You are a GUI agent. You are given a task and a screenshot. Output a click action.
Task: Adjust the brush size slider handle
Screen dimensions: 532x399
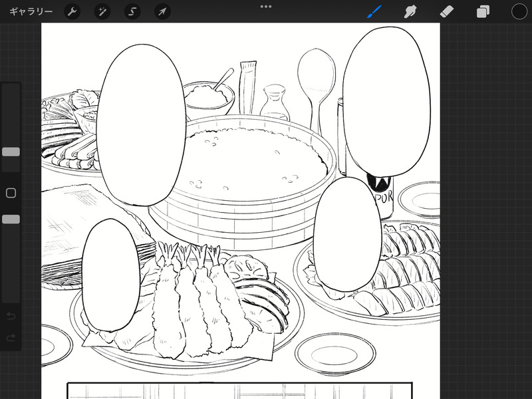point(11,152)
